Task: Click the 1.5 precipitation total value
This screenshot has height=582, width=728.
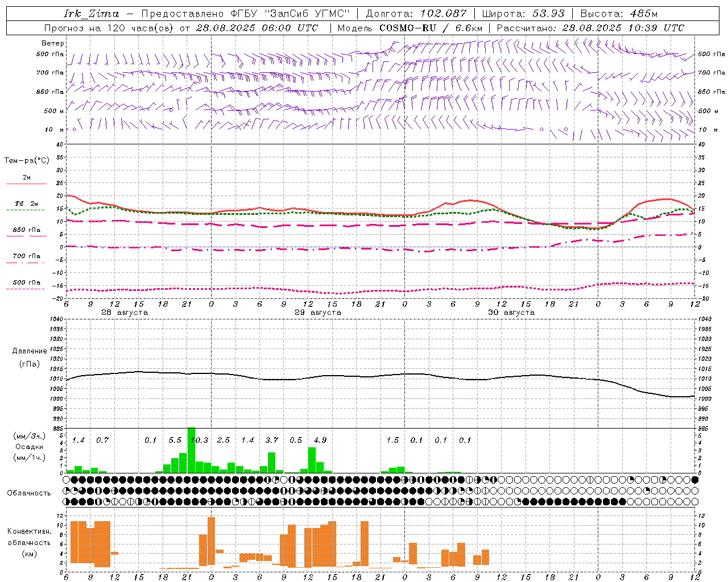Action: 392,440
